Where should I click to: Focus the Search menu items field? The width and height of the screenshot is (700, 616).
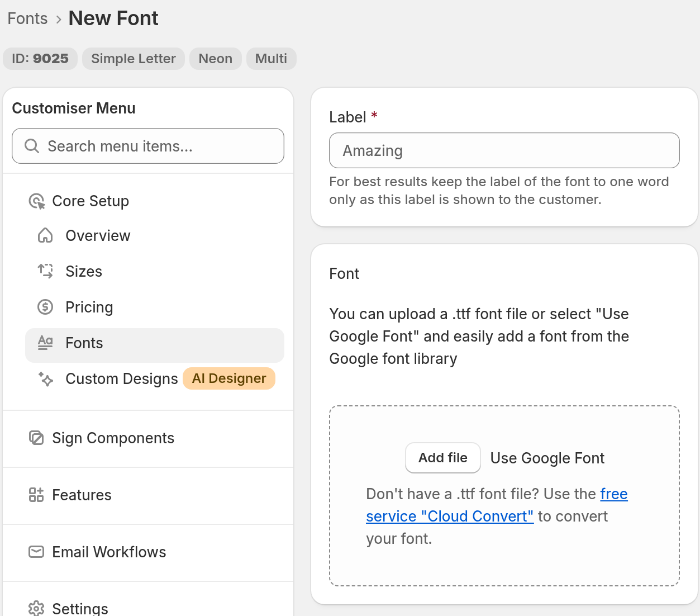148,146
